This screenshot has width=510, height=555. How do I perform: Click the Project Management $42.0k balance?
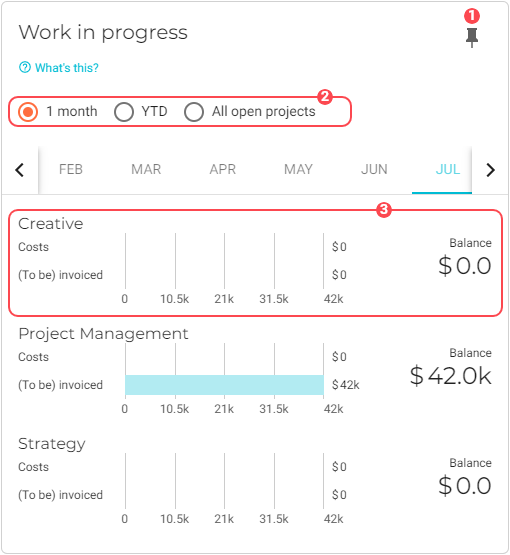pyautogui.click(x=451, y=376)
